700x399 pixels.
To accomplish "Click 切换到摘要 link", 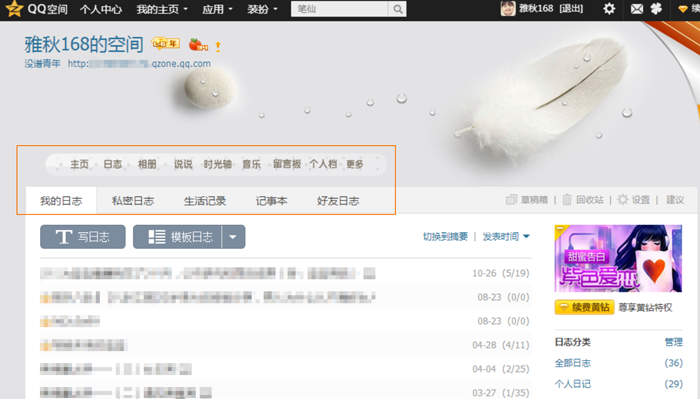I will (445, 237).
